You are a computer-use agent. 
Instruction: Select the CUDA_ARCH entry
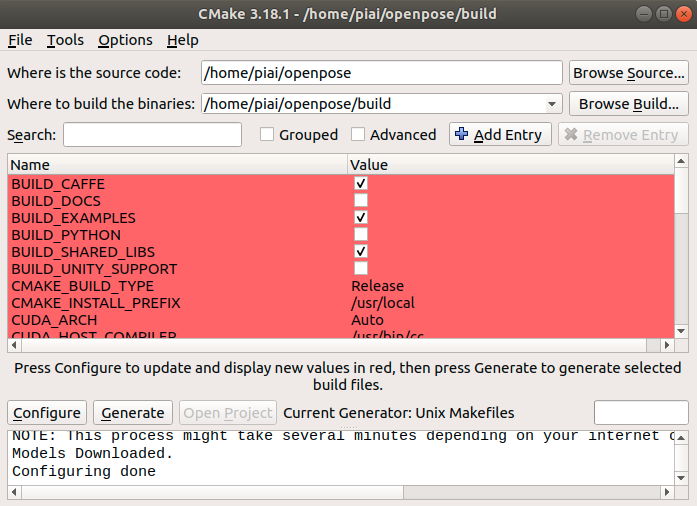54,320
